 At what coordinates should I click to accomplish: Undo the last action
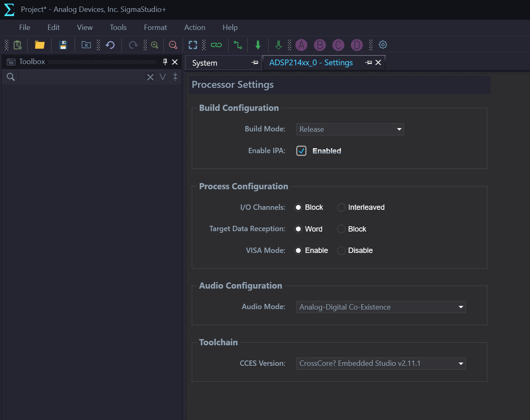[110, 45]
